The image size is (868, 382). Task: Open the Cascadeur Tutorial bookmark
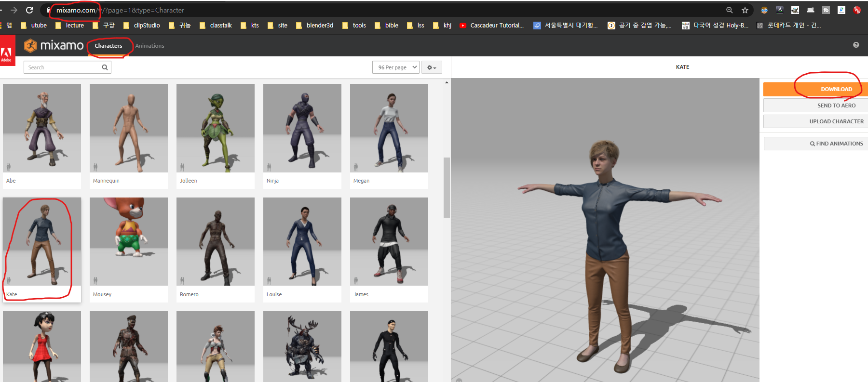point(492,26)
